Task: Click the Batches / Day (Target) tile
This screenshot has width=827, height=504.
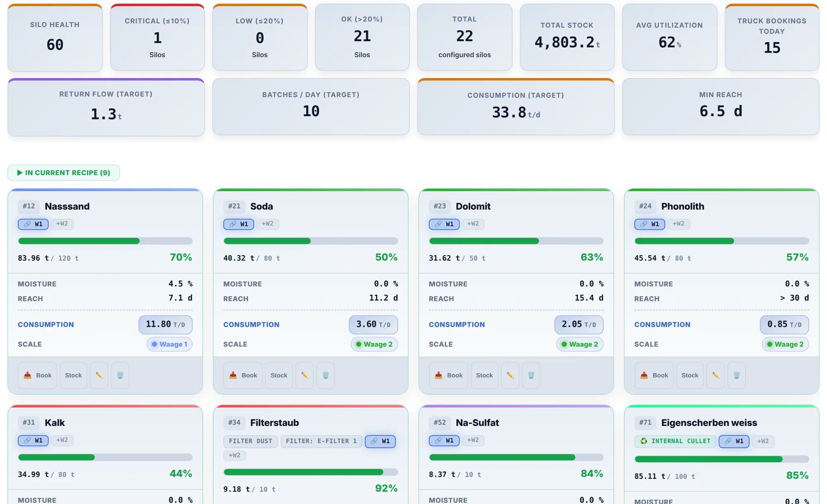Action: (x=311, y=107)
